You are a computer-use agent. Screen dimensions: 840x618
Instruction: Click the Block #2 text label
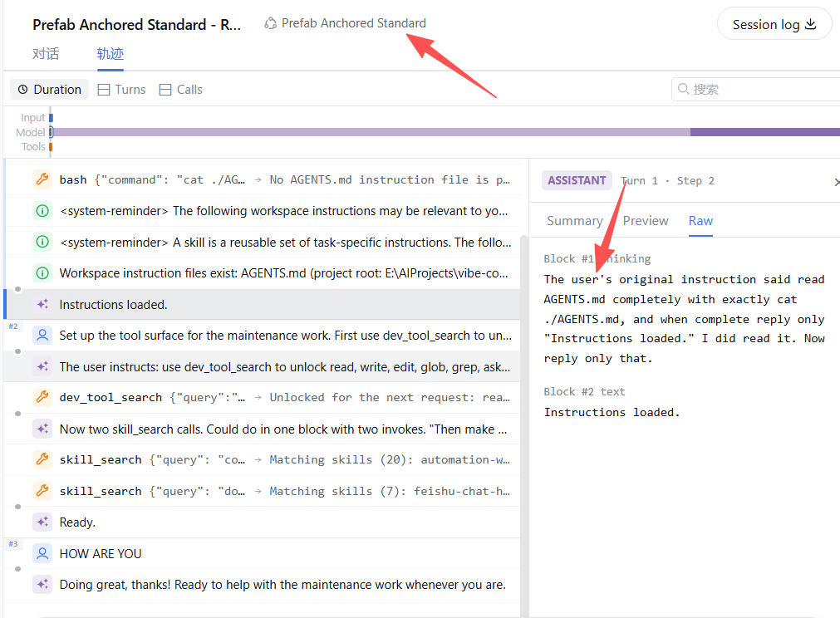tap(584, 391)
